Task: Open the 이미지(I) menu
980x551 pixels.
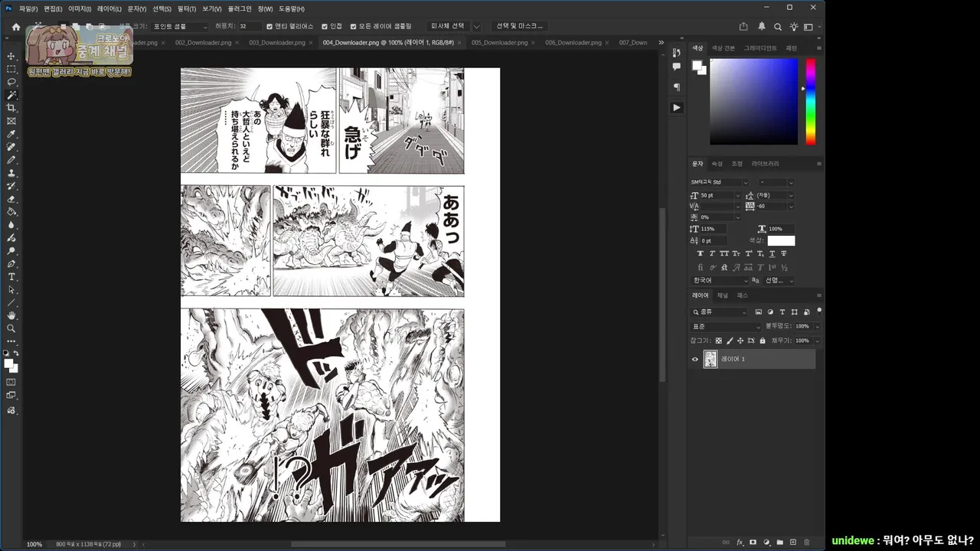Action: [80, 8]
